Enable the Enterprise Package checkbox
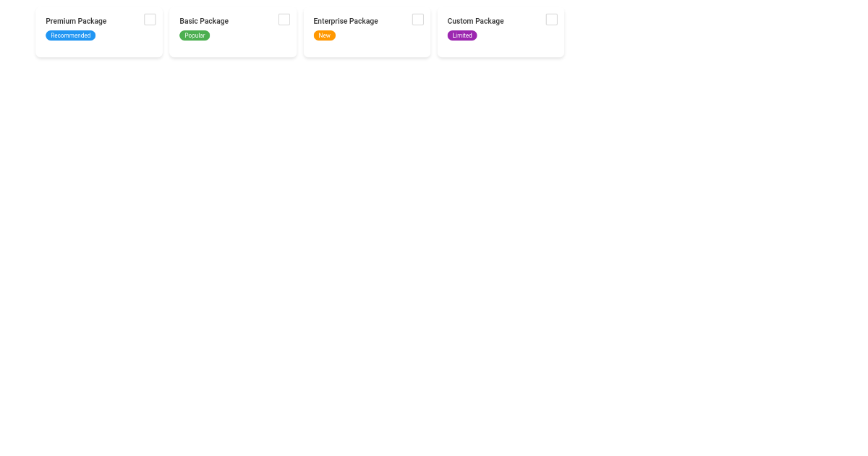Screen dimensions: 868x456 417,20
